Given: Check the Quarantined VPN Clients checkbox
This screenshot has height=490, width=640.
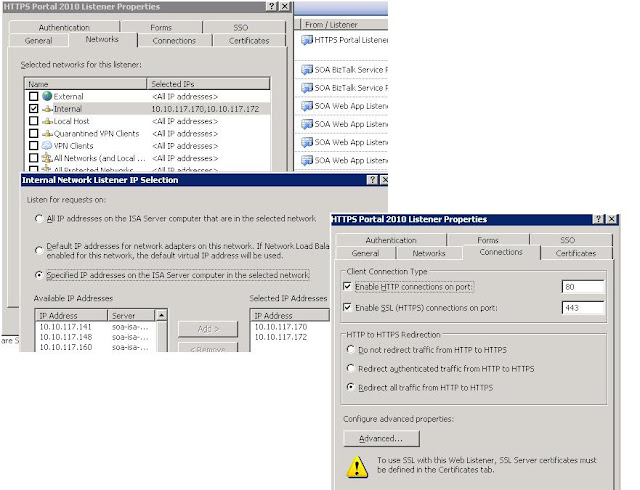Looking at the screenshot, I should (x=34, y=133).
